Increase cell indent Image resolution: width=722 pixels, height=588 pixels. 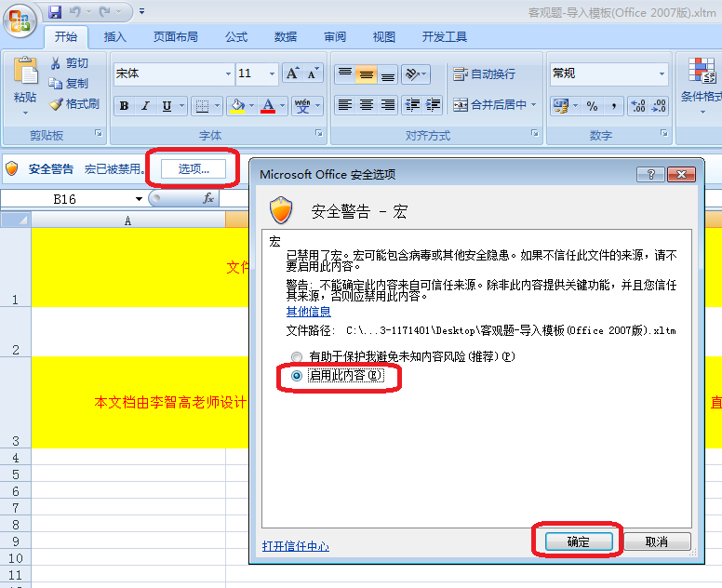[x=433, y=105]
